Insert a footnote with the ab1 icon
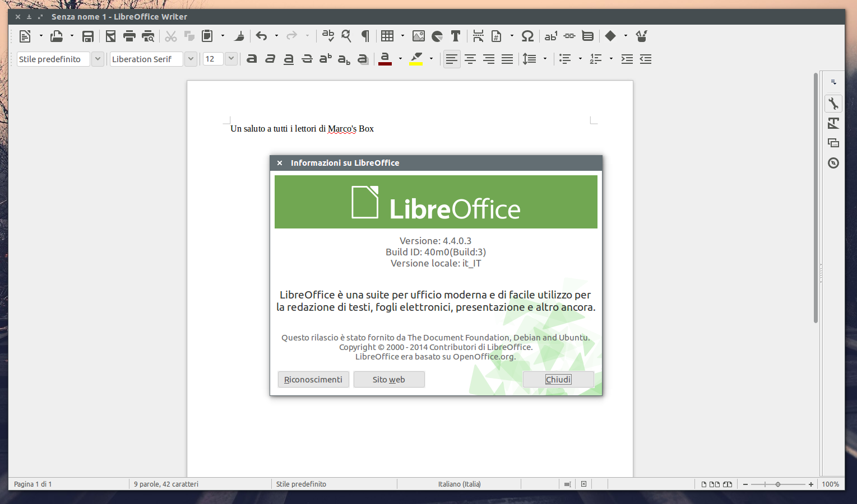Image resolution: width=857 pixels, height=504 pixels. tap(551, 36)
